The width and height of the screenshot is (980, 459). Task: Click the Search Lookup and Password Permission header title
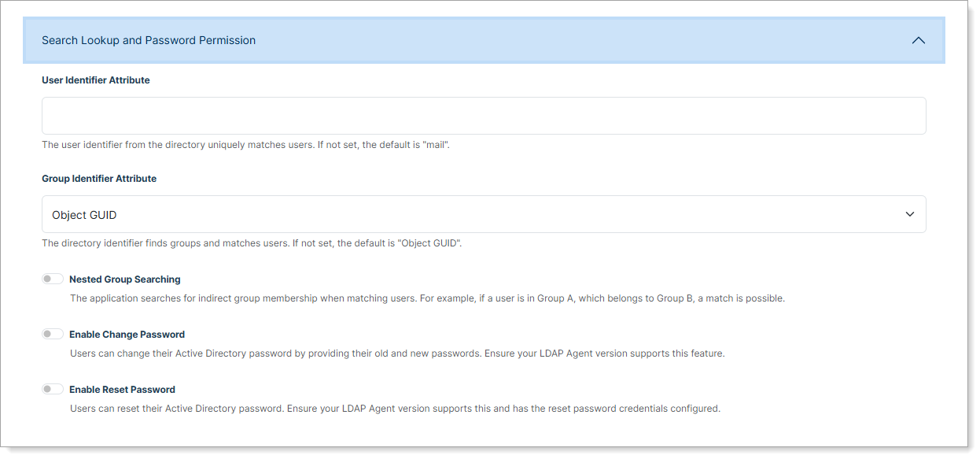[149, 40]
